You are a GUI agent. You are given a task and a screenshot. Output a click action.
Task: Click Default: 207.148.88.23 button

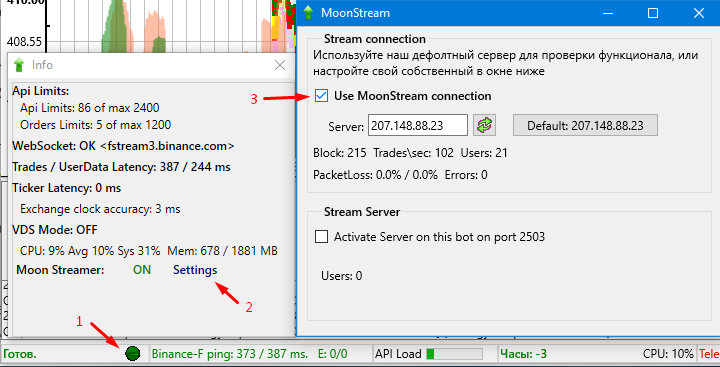point(585,125)
